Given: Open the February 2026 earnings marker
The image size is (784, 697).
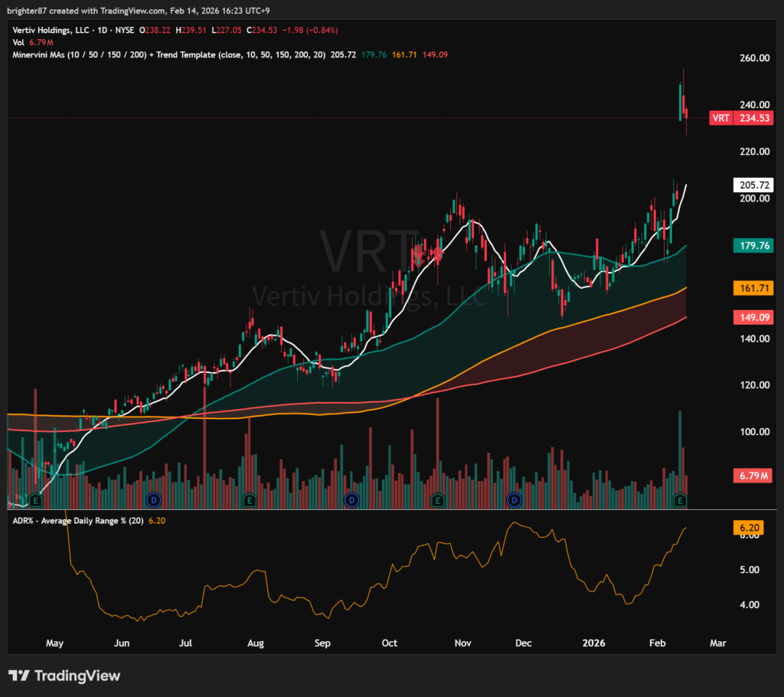Looking at the screenshot, I should pos(679,500).
